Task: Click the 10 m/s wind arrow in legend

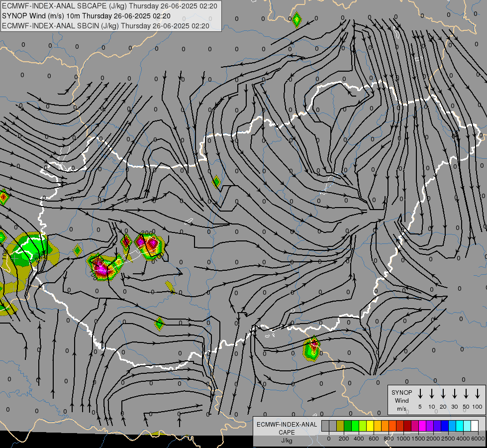Action: point(432,394)
